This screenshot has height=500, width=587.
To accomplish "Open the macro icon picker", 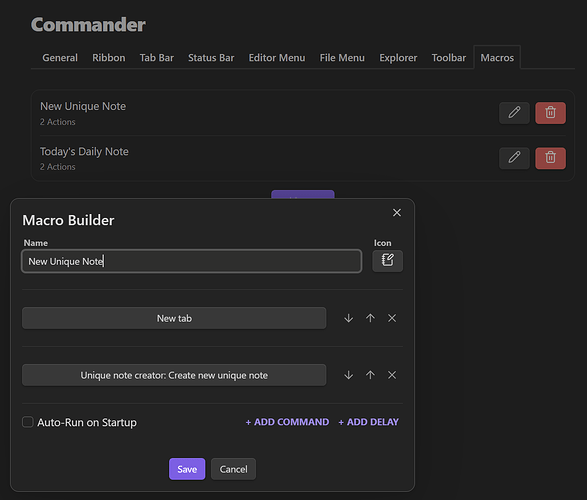I will tap(387, 261).
